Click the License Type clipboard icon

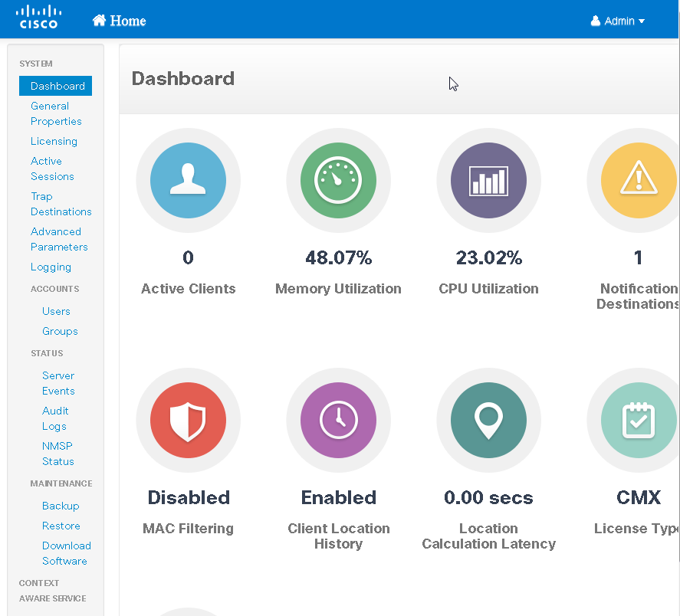(638, 421)
